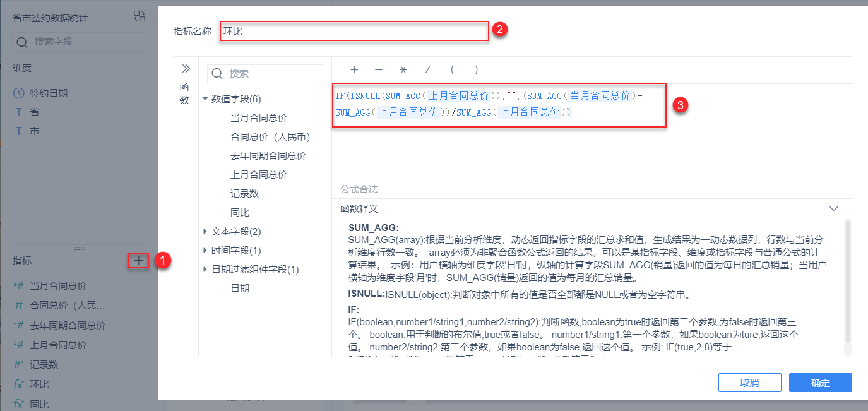Insert the left parenthesis
The image size is (868, 411).
click(x=452, y=70)
